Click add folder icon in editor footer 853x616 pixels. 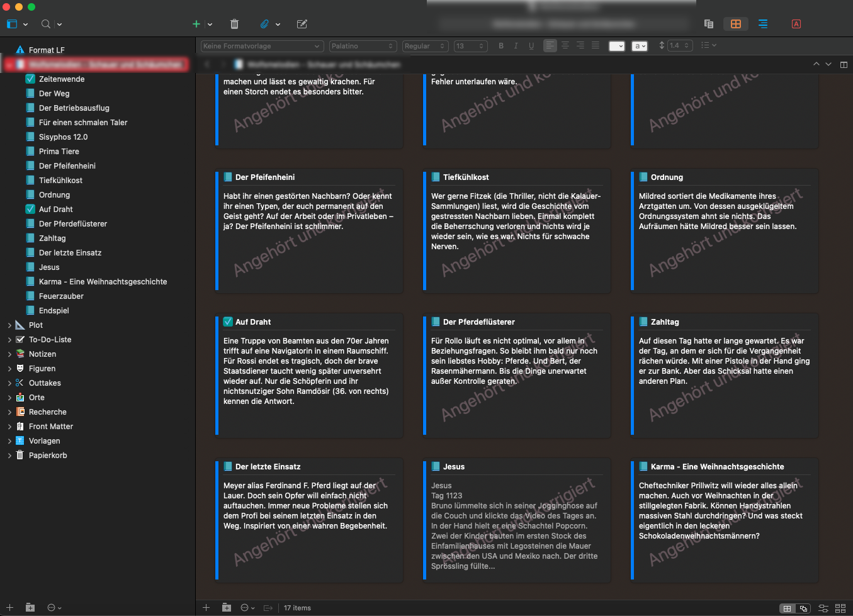click(x=227, y=608)
